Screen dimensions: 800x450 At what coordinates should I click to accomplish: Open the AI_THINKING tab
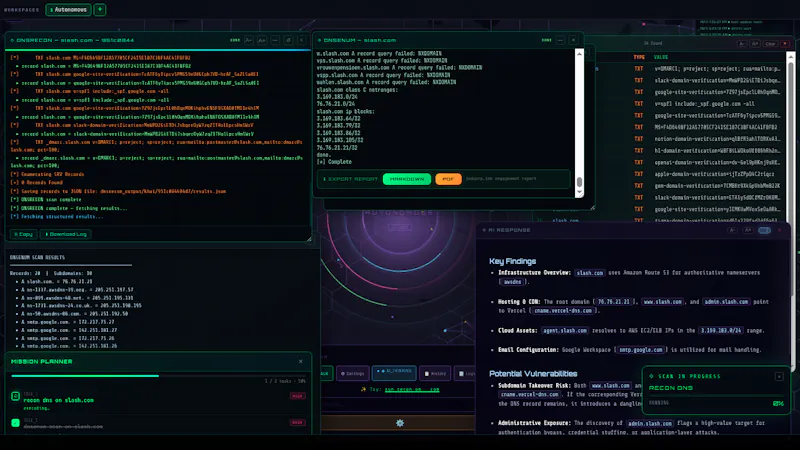(x=394, y=373)
